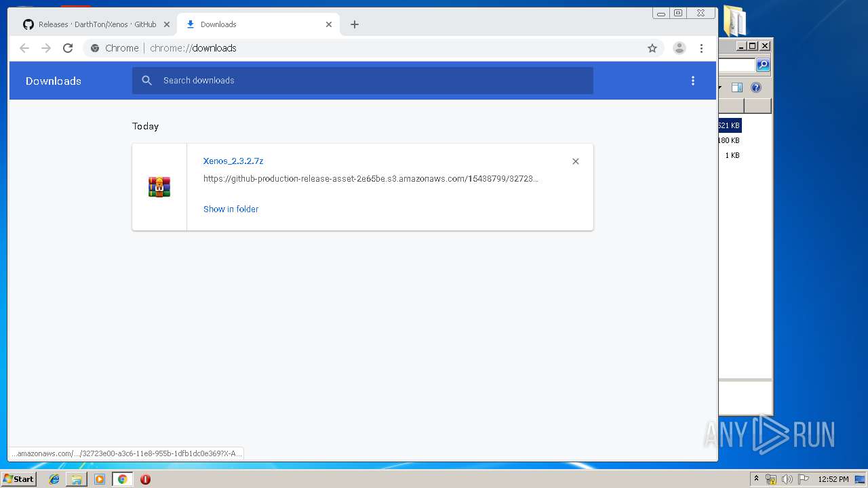Open the Downloads page more actions menu
868x488 pixels.
[x=693, y=81]
